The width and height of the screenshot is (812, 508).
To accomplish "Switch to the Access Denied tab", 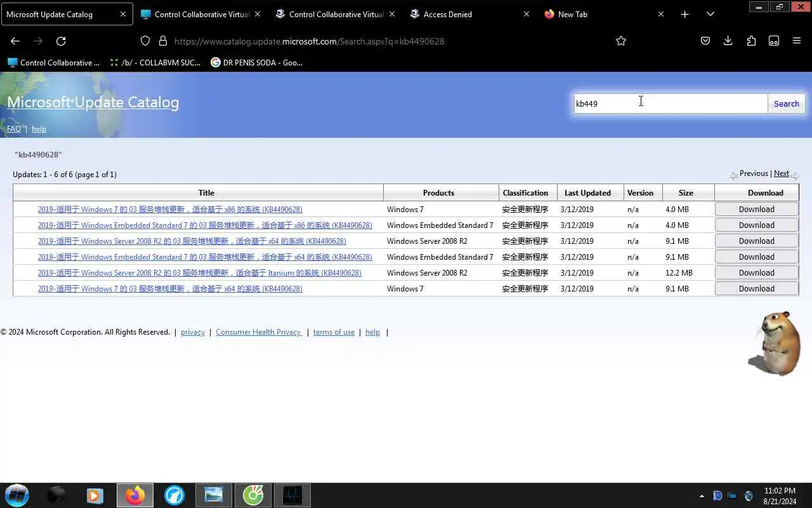I will 469,14.
